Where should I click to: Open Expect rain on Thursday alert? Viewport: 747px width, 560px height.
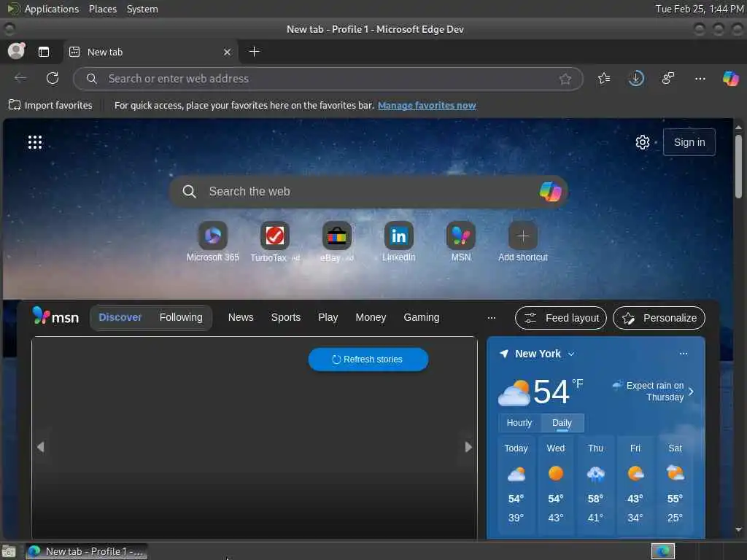click(653, 391)
